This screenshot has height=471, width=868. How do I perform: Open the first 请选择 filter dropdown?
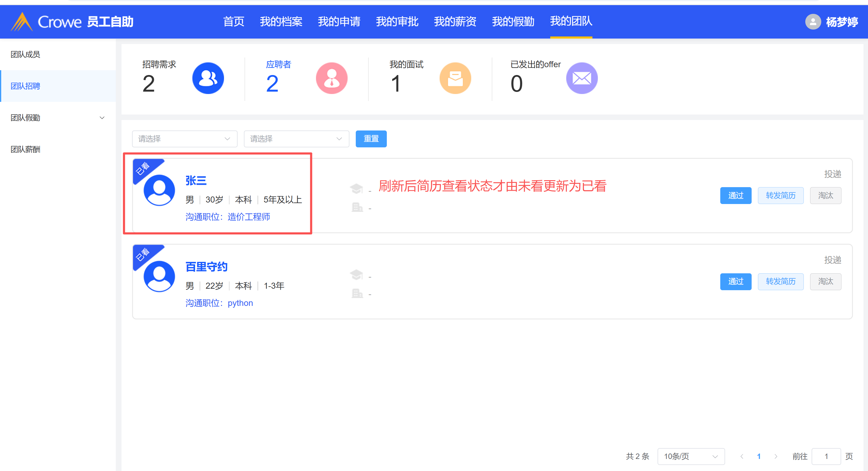[184, 139]
